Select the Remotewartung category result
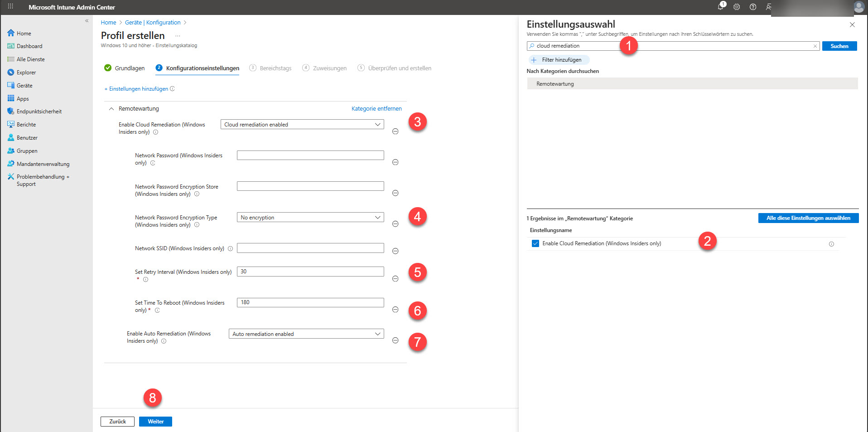The image size is (868, 432). pyautogui.click(x=692, y=84)
